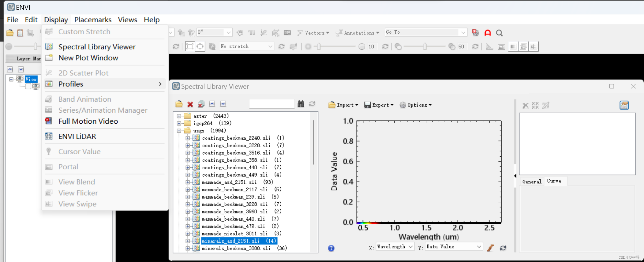Click the plot key icon at the viewer's top right
This screenshot has width=644, height=262.
(624, 105)
